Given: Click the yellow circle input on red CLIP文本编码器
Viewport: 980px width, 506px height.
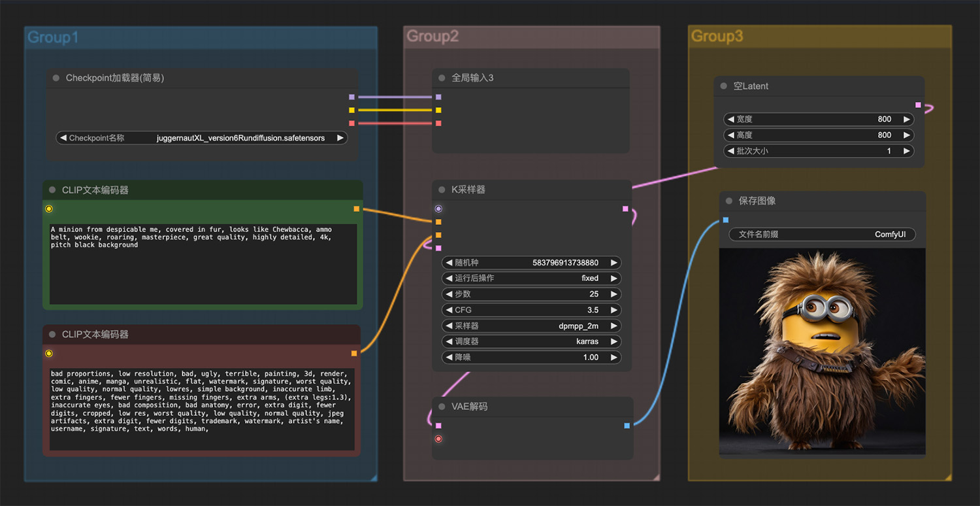Looking at the screenshot, I should pyautogui.click(x=49, y=354).
